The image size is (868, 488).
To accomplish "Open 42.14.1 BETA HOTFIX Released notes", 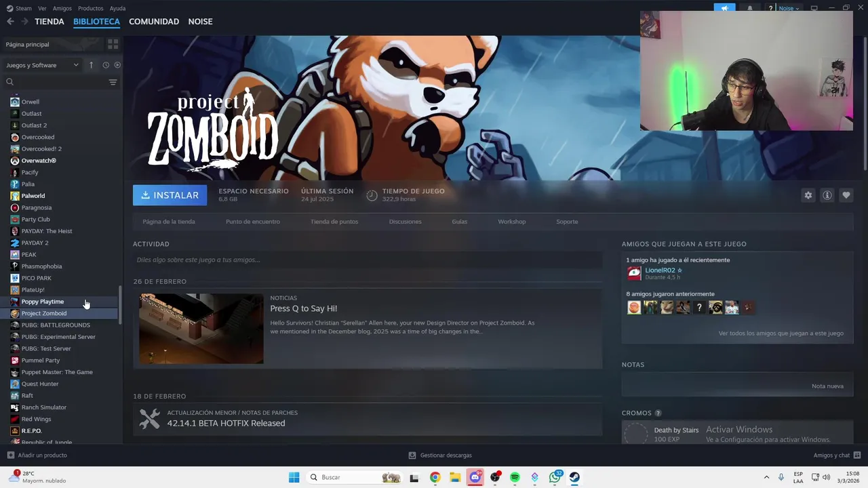I will (226, 423).
